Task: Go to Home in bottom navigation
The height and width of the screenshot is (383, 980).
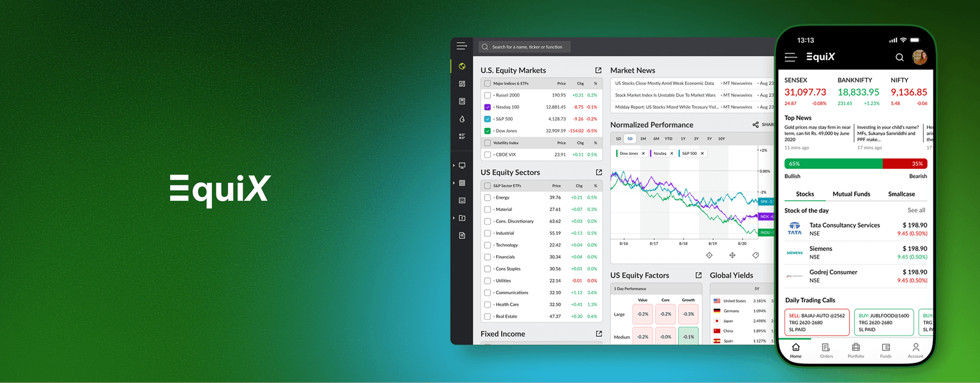Action: [796, 351]
